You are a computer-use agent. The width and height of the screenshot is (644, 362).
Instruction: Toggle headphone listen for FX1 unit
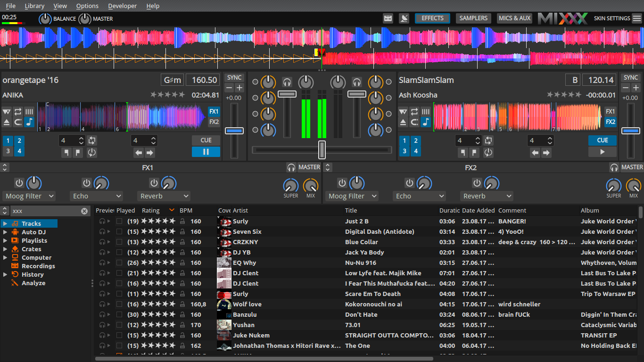291,167
